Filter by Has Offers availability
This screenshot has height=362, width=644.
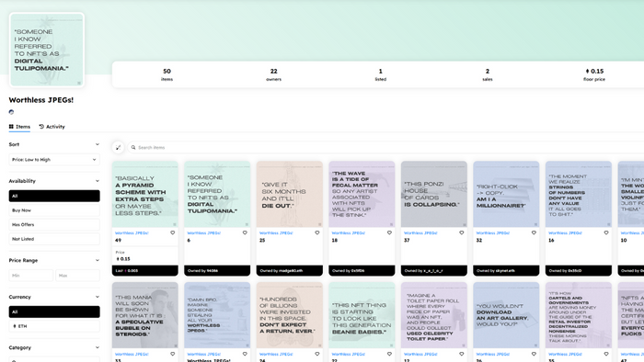click(x=54, y=225)
